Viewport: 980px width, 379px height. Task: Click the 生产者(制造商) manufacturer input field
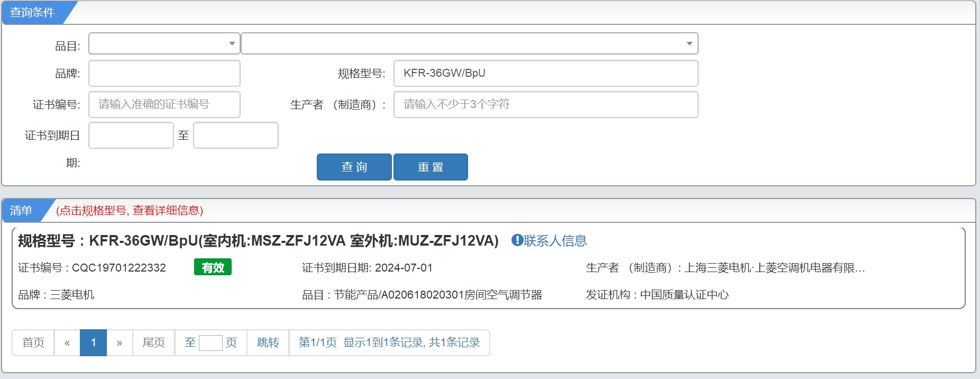pos(545,104)
